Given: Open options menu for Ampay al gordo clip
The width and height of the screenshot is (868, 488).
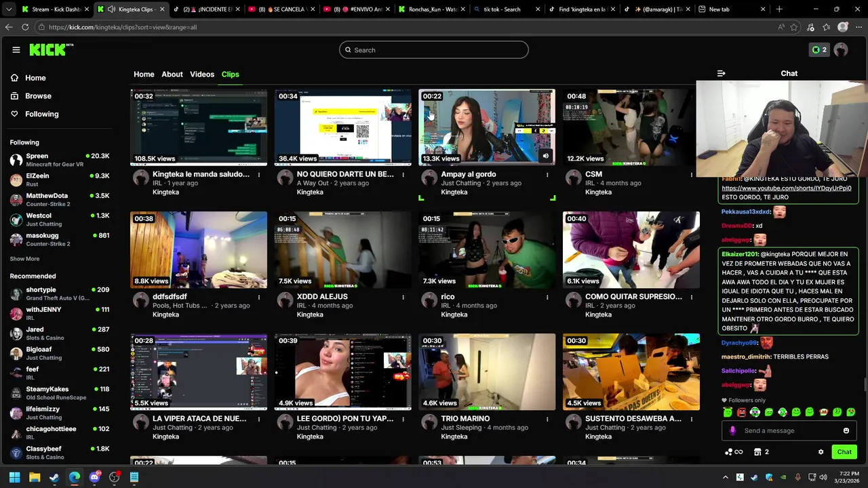Looking at the screenshot, I should point(547,175).
